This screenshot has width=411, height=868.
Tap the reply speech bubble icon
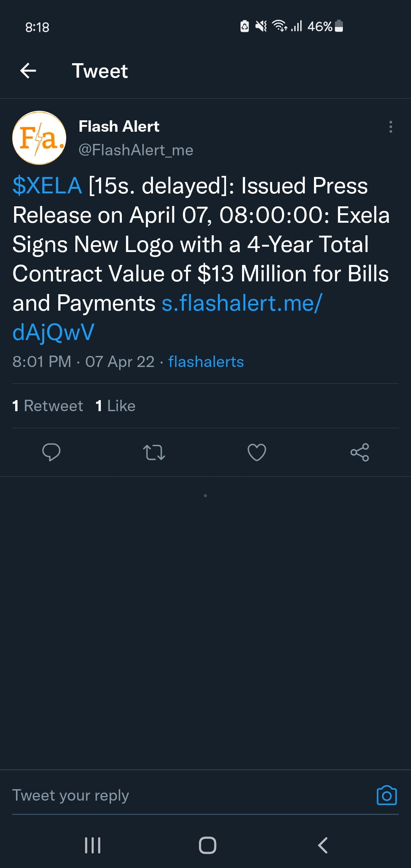(51, 452)
